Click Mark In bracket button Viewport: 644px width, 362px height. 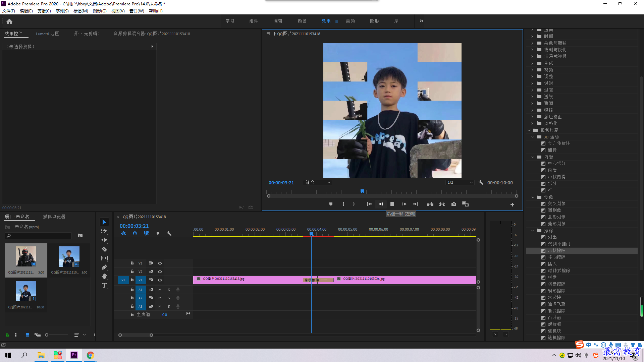click(x=343, y=204)
